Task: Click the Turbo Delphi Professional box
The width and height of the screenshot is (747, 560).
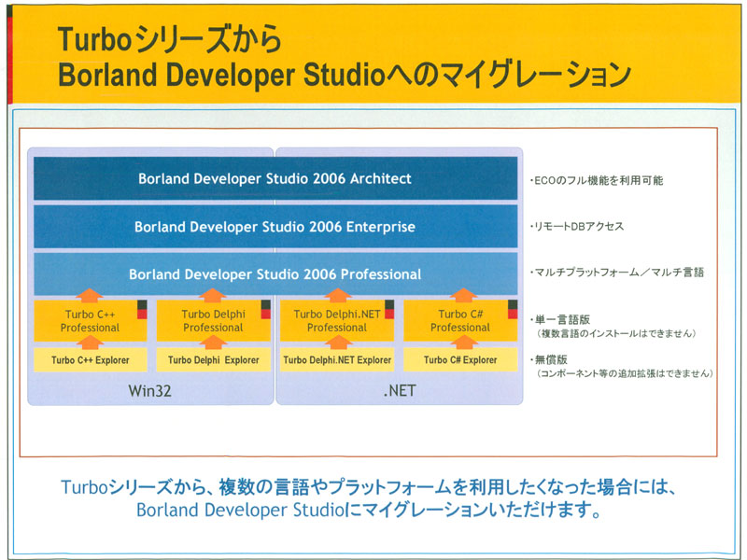Action: [x=214, y=320]
